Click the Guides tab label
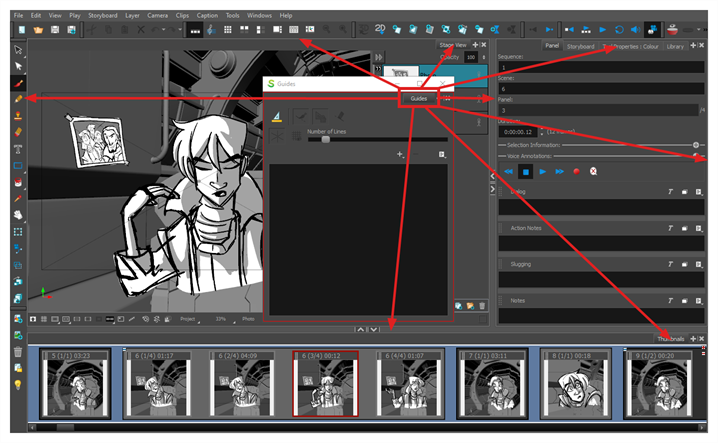 pyautogui.click(x=418, y=98)
